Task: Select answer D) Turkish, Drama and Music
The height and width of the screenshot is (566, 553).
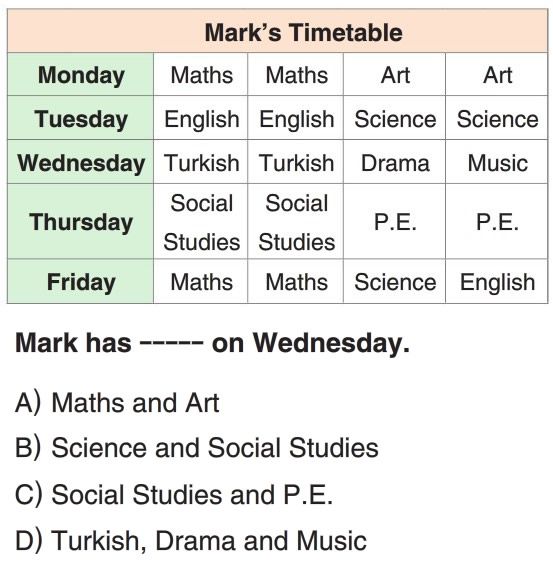Action: 191,540
